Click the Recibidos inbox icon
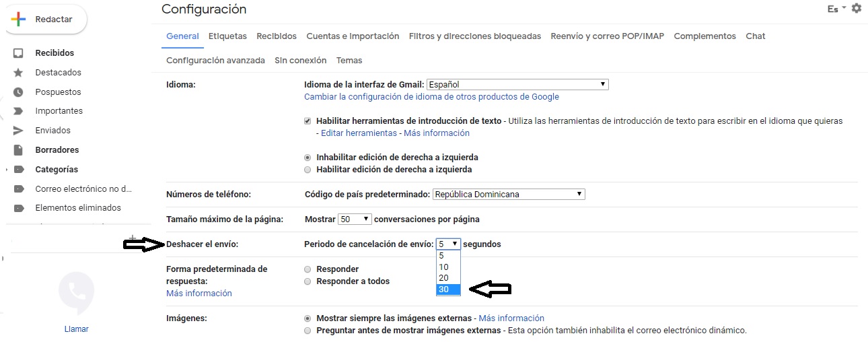Viewport: 868px width, 342px height. pyautogui.click(x=19, y=53)
